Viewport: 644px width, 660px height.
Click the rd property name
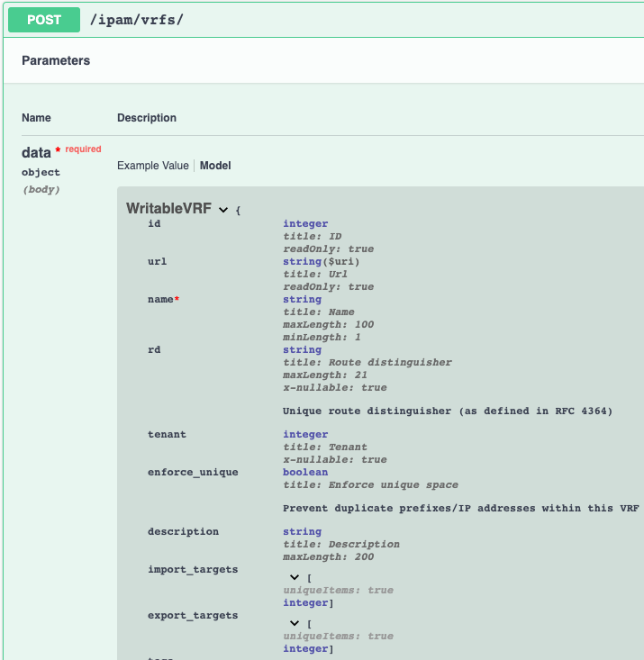[x=154, y=349]
